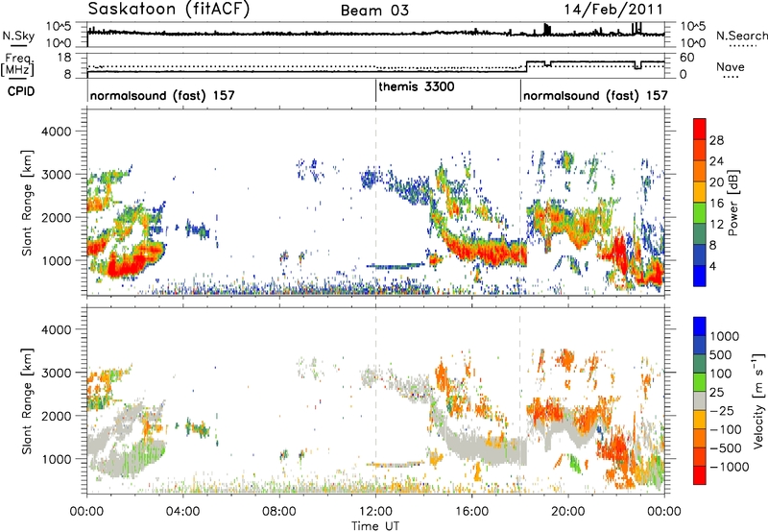Click the 'CPID' row label
Image resolution: width=768 pixels, height=532 pixels.
point(21,91)
